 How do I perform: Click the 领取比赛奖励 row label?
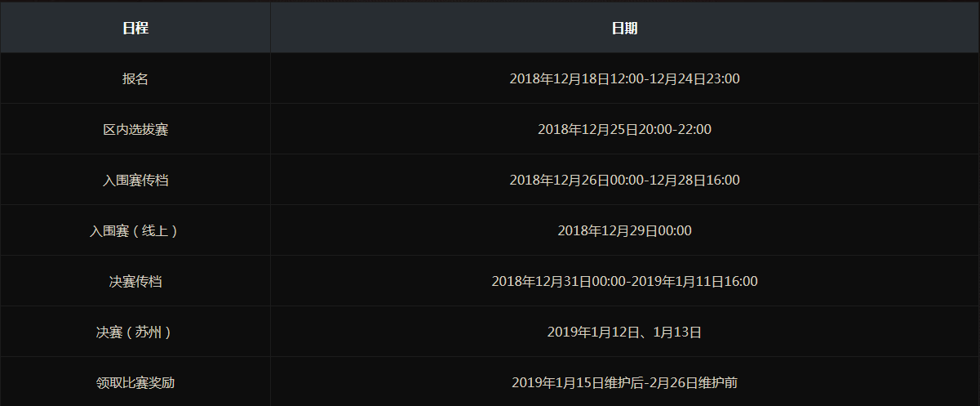[x=135, y=383]
